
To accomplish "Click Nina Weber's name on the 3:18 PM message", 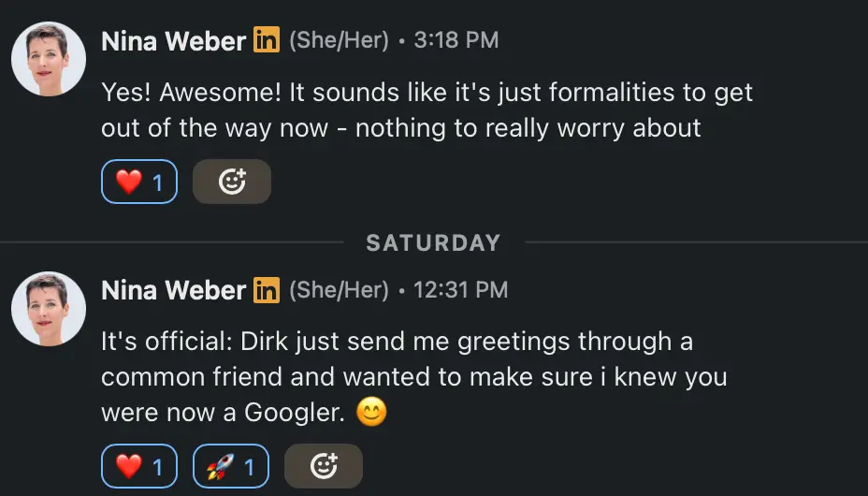I will pos(173,41).
